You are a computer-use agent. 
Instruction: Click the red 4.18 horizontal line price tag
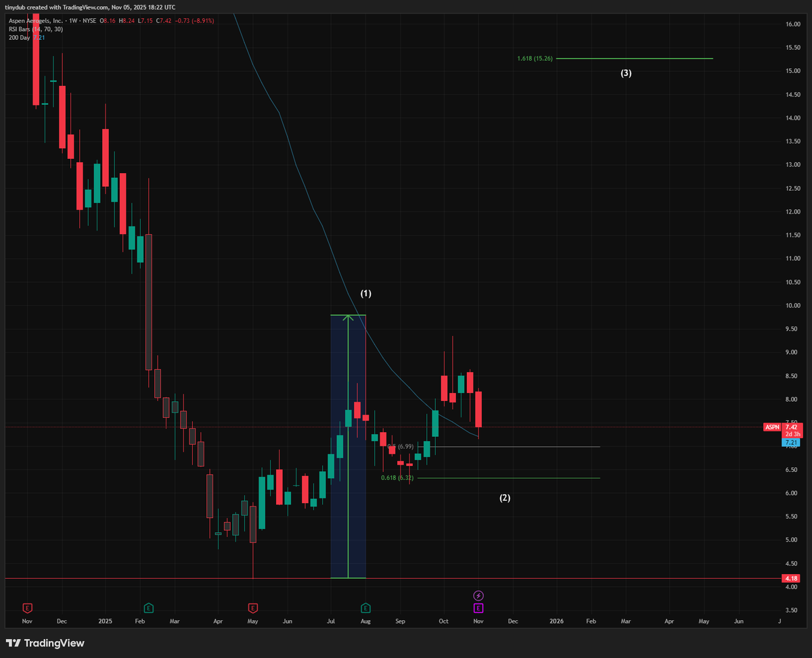(x=791, y=578)
